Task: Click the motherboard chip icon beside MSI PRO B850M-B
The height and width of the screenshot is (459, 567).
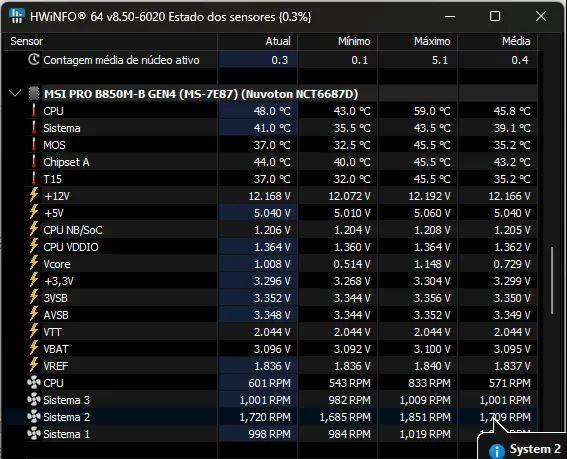Action: (x=34, y=94)
